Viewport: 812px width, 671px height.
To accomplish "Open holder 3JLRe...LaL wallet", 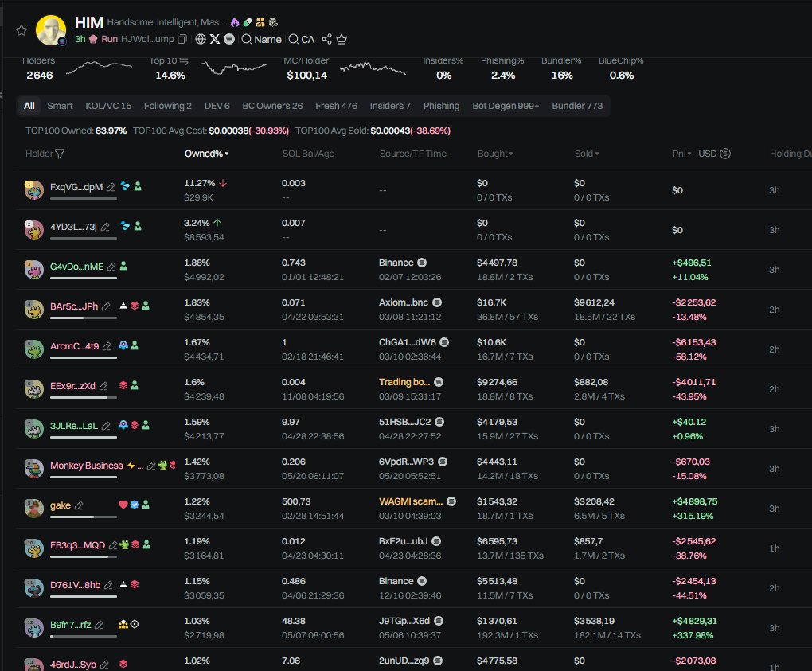I will coord(73,426).
